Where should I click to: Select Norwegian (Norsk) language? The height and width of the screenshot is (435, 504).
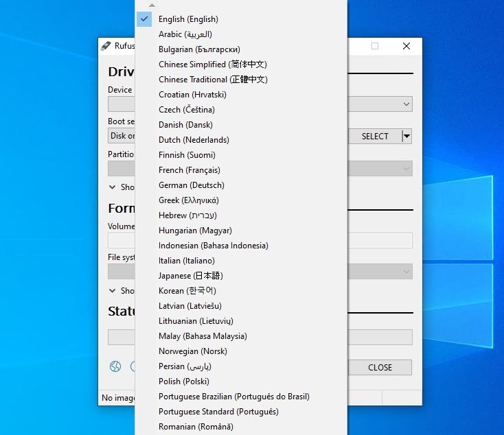pyautogui.click(x=241, y=351)
